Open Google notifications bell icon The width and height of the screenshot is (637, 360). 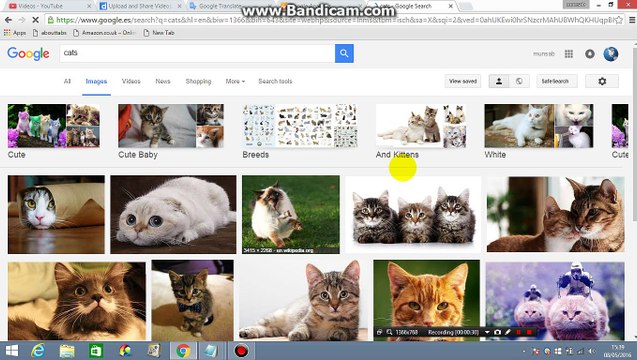coord(590,54)
